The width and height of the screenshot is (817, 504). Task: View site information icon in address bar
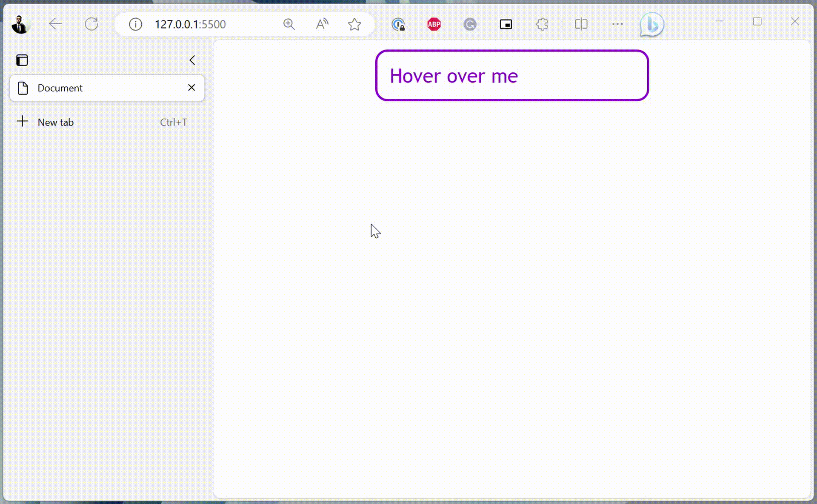tap(135, 24)
